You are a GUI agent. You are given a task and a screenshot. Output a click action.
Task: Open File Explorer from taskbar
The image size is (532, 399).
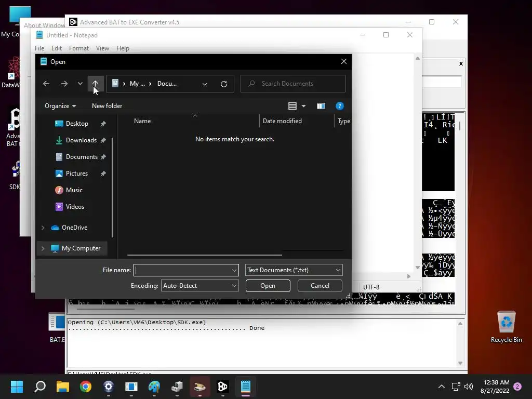pos(63,387)
